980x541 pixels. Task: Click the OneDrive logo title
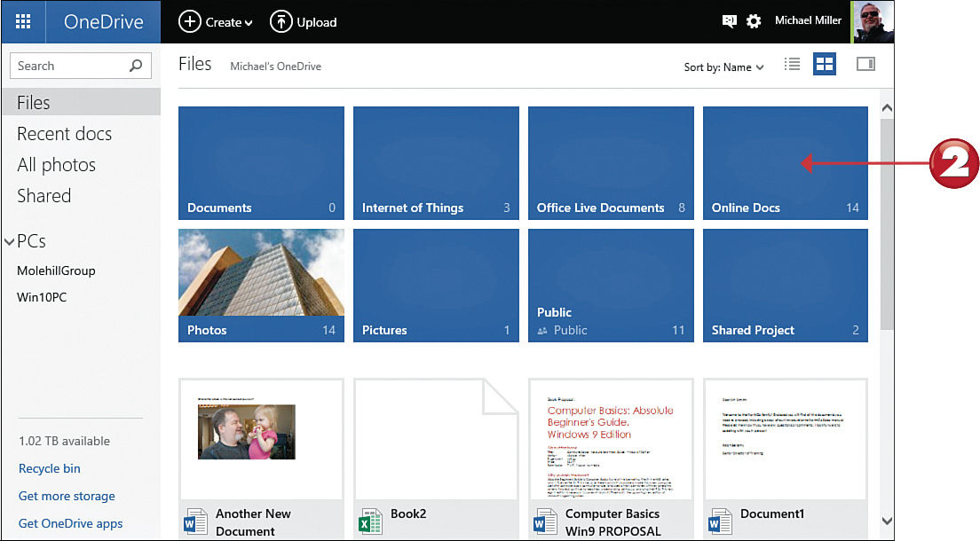104,22
